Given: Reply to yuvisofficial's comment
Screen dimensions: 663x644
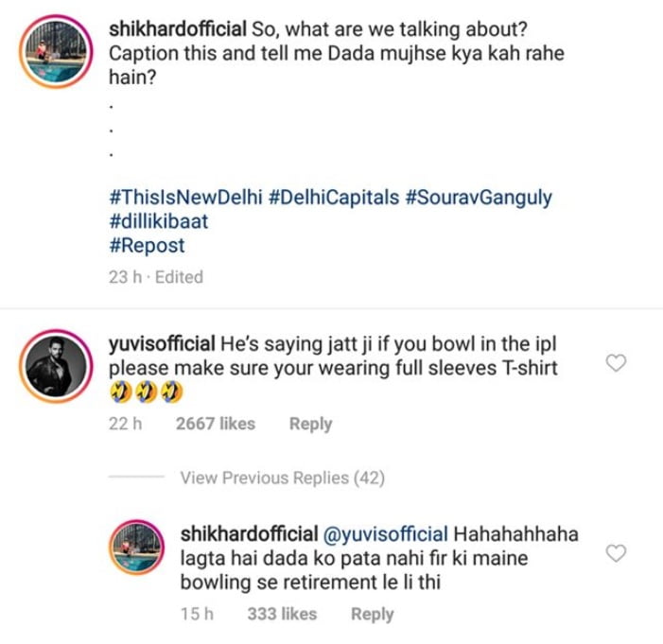Looking at the screenshot, I should click(310, 424).
